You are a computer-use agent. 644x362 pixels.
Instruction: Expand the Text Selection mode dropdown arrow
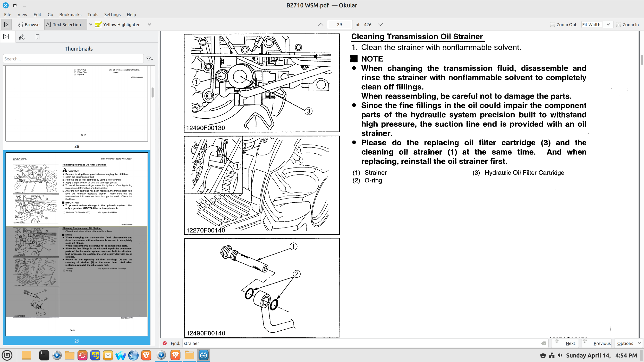(x=91, y=24)
